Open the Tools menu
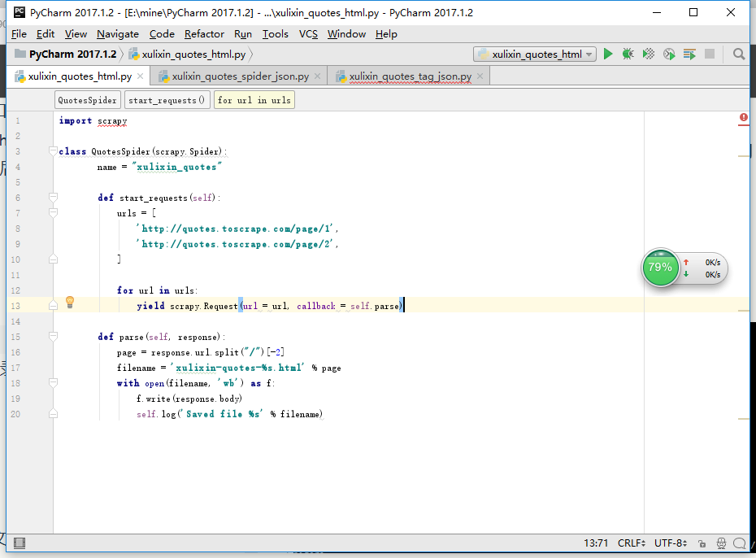This screenshot has height=558, width=756. coord(276,34)
